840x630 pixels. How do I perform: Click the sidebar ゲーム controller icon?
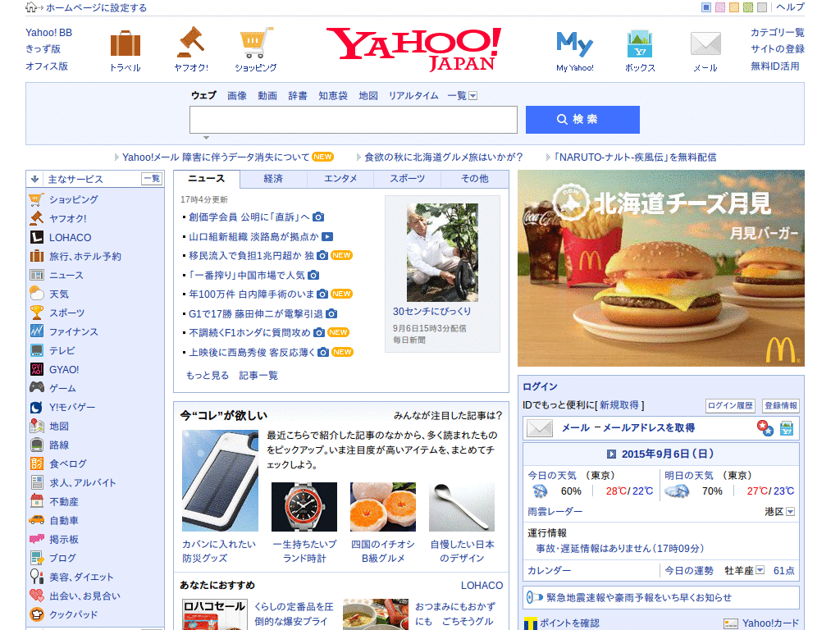click(x=36, y=387)
